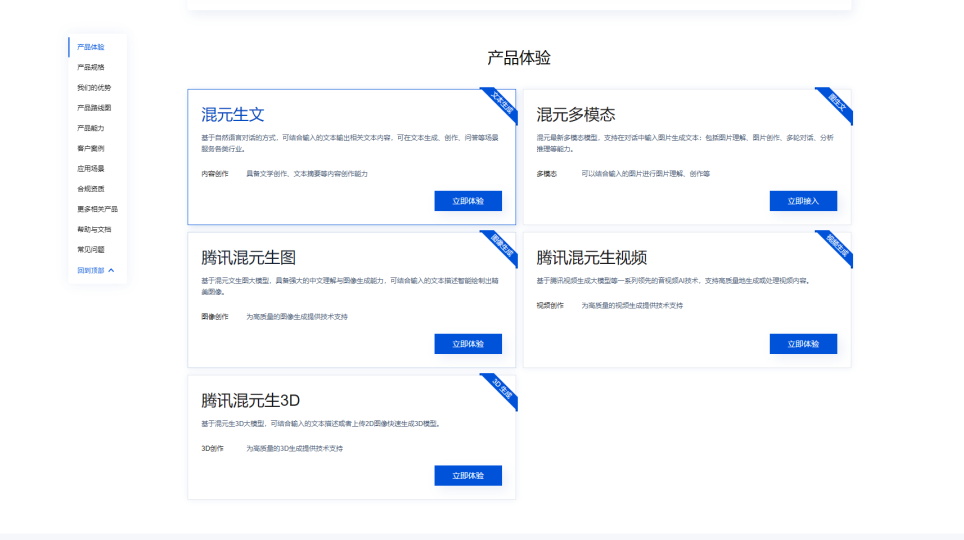Click the up chevron beside 回到顶部
This screenshot has height=540, width=964.
point(111,270)
